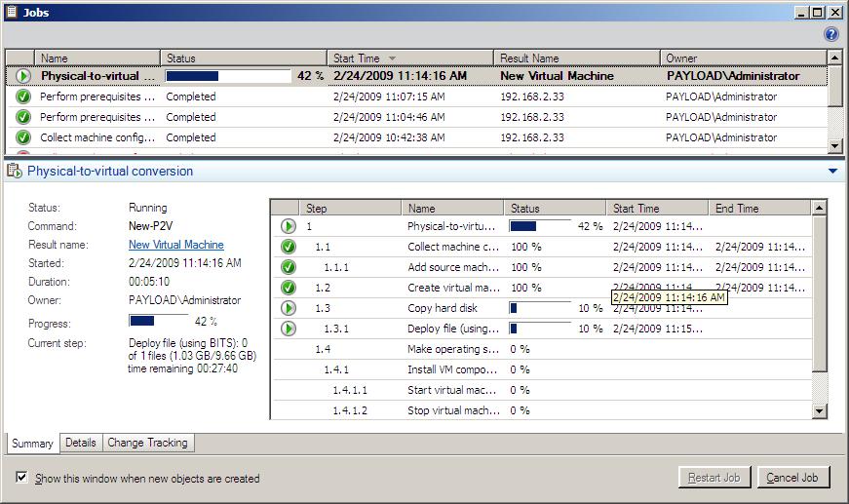Open the Change Tracking tab
Screen dimensions: 849x504
pos(149,443)
